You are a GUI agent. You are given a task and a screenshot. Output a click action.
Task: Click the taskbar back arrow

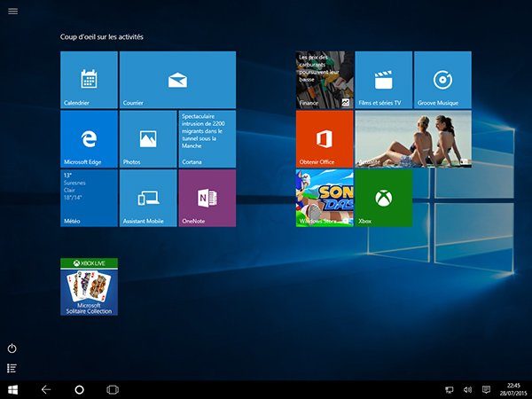tap(46, 390)
